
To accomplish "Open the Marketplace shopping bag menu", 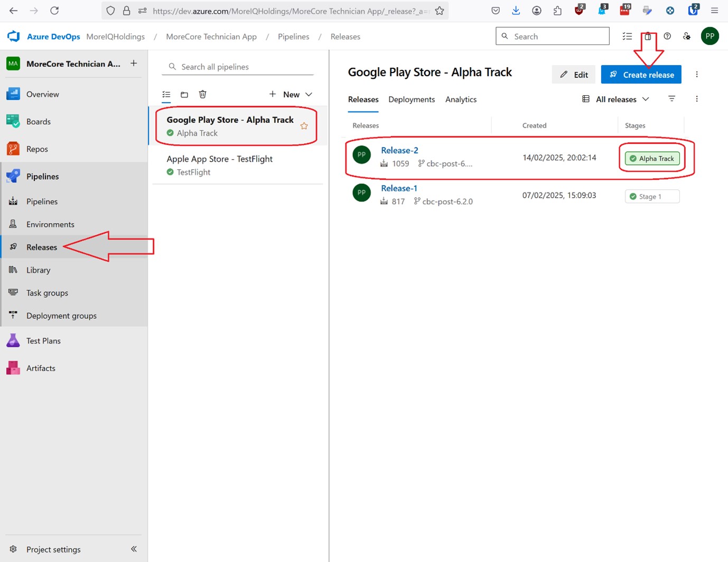I will click(x=648, y=36).
